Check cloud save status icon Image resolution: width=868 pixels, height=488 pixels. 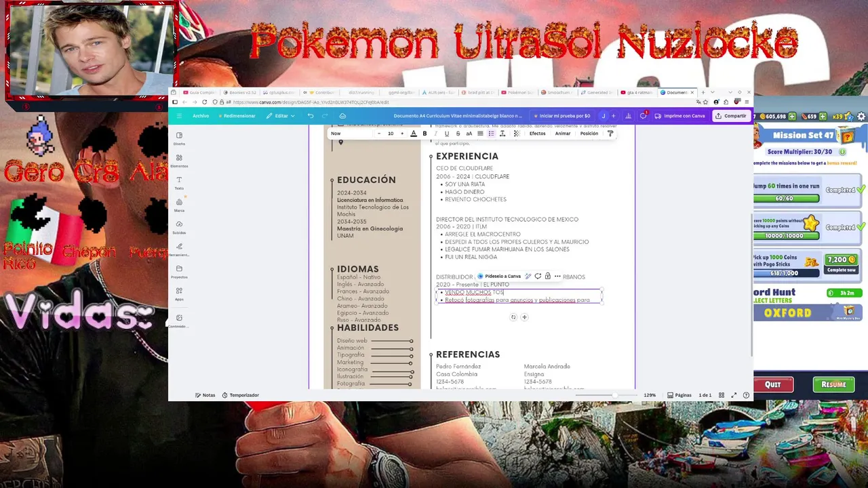coord(342,116)
